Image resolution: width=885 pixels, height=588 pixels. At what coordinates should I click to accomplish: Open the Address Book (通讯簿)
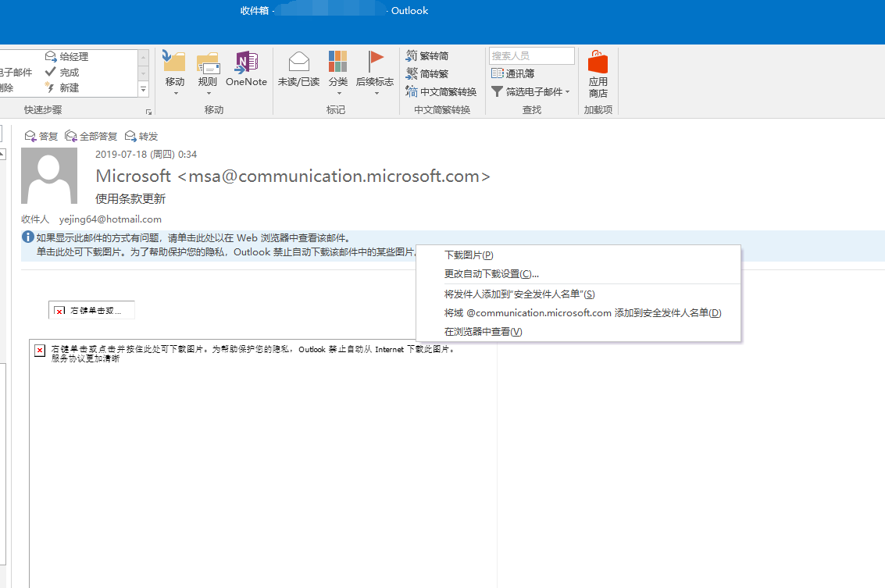click(512, 74)
